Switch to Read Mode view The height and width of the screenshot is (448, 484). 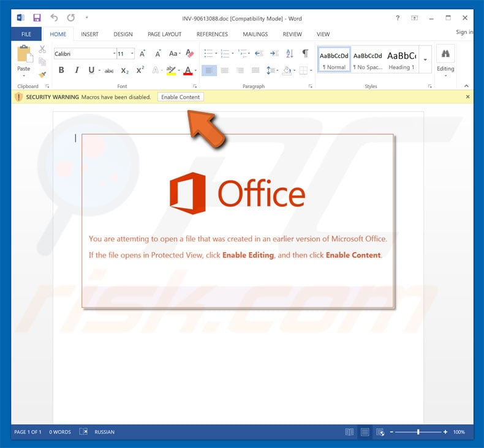click(349, 432)
